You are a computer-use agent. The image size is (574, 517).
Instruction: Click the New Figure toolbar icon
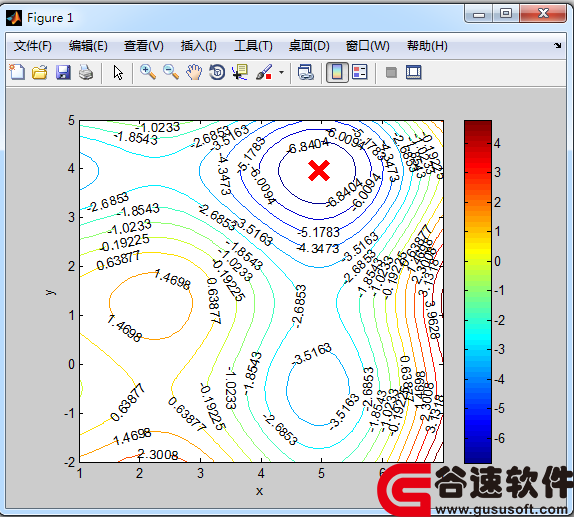(17, 72)
